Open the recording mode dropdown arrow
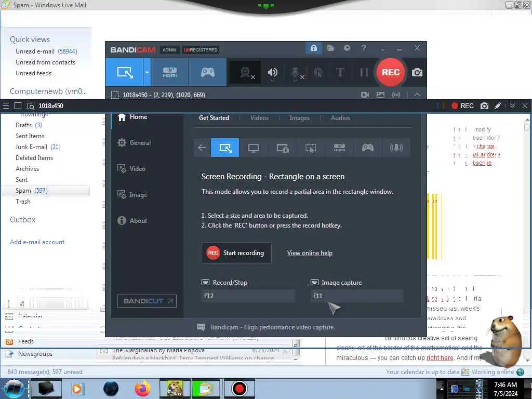The height and width of the screenshot is (399, 532). click(x=147, y=72)
